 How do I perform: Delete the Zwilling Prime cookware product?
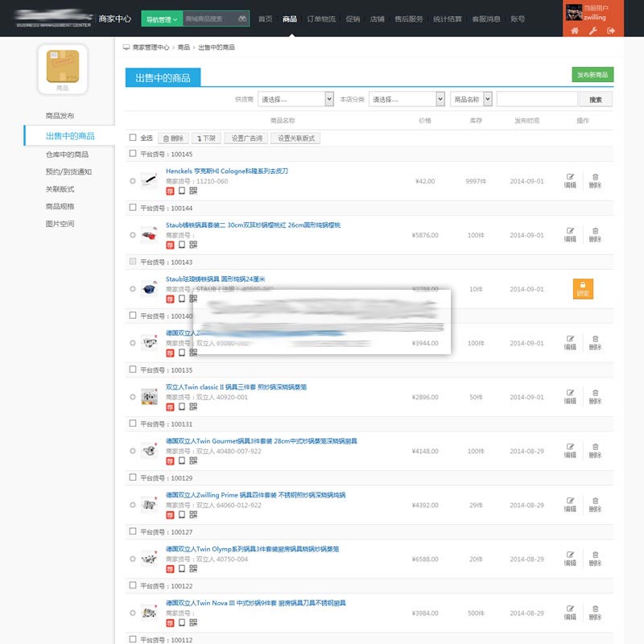(x=595, y=505)
